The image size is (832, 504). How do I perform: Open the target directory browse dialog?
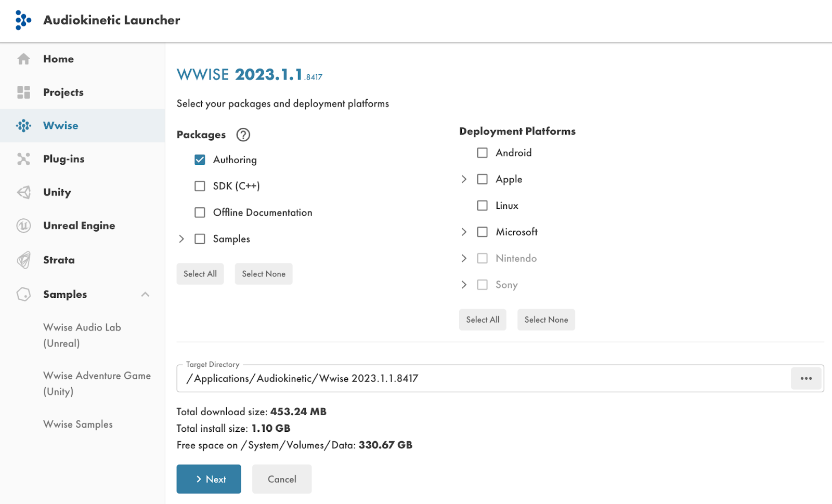805,378
